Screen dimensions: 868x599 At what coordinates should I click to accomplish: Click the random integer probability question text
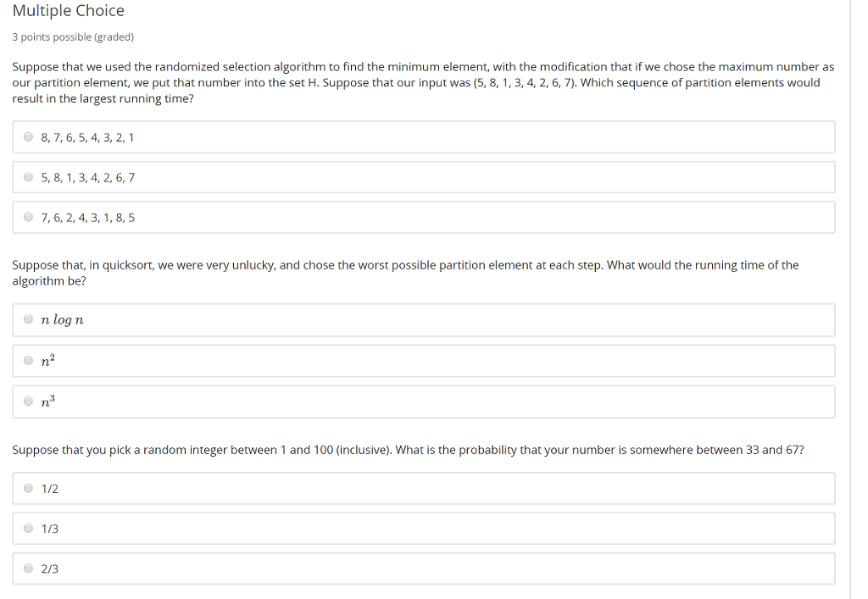tap(408, 450)
